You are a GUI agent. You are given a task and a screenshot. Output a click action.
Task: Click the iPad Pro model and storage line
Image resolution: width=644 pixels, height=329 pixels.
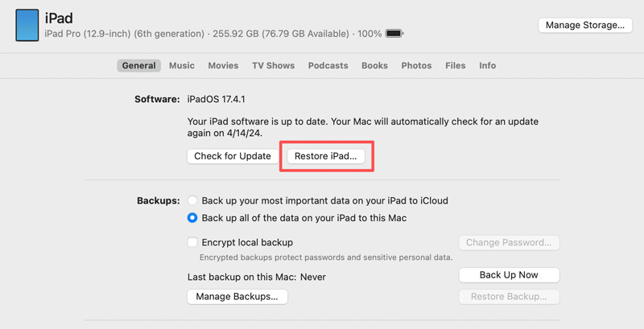(213, 34)
